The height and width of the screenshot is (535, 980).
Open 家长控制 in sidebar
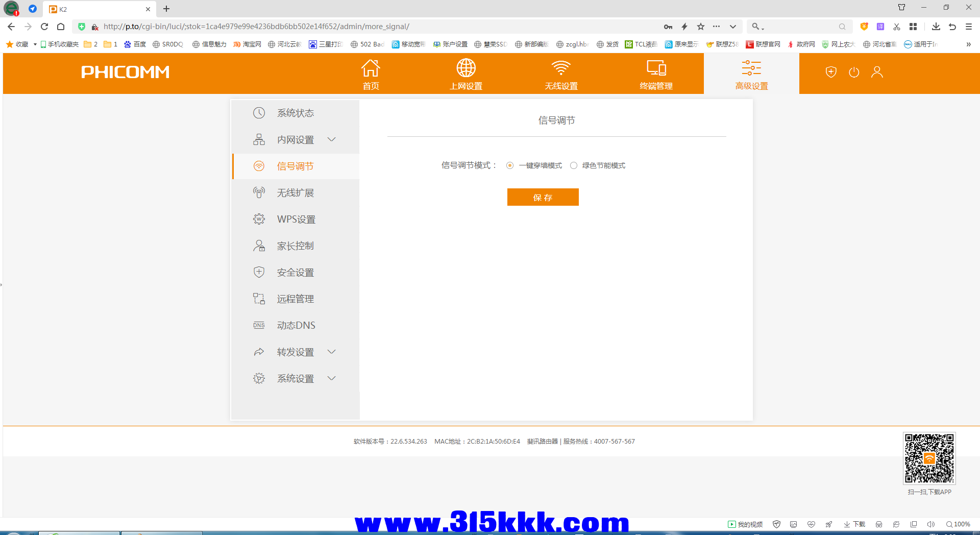[x=296, y=246]
